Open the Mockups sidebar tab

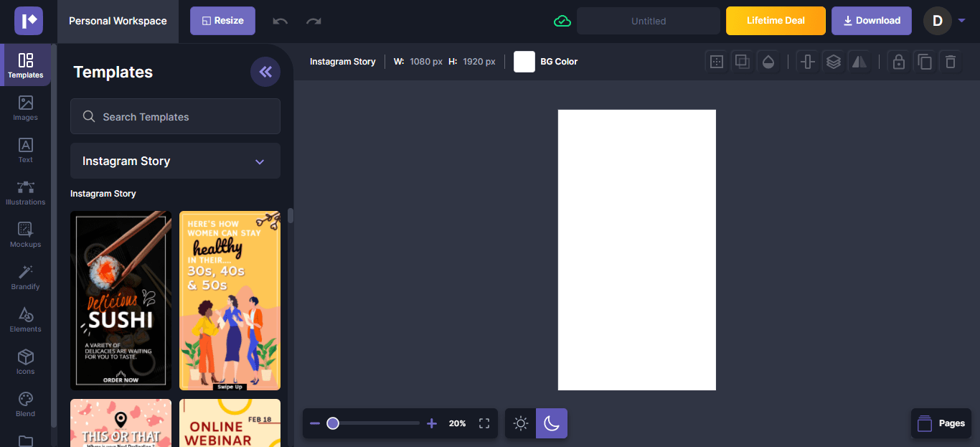coord(26,235)
